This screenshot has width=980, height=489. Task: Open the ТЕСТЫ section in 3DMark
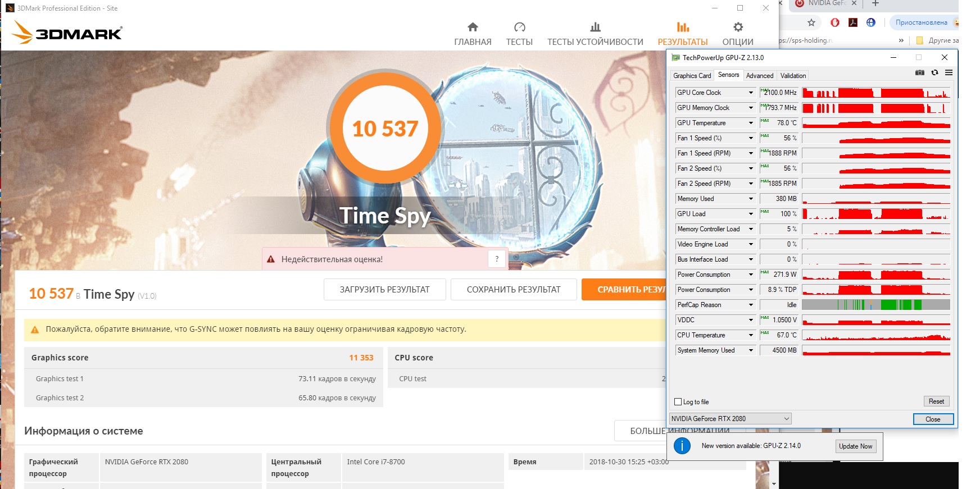tap(519, 34)
